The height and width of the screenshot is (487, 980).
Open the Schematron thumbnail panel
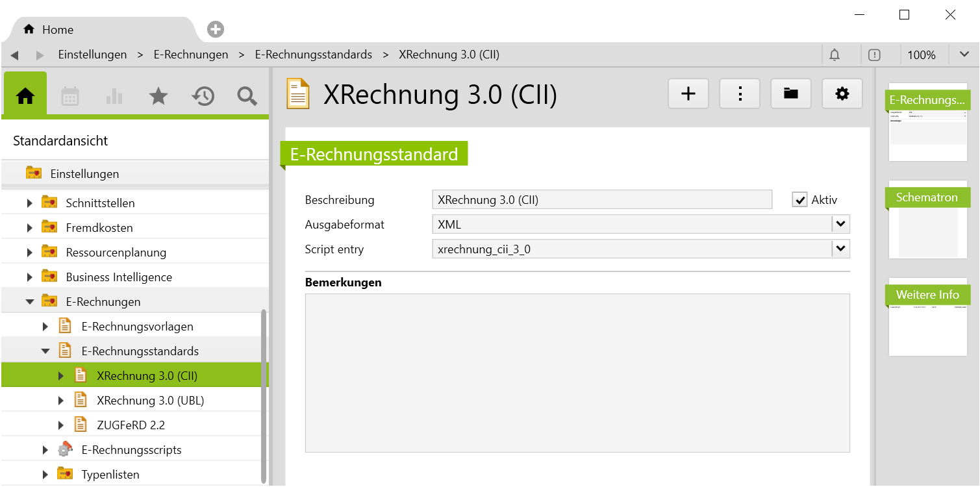(927, 221)
